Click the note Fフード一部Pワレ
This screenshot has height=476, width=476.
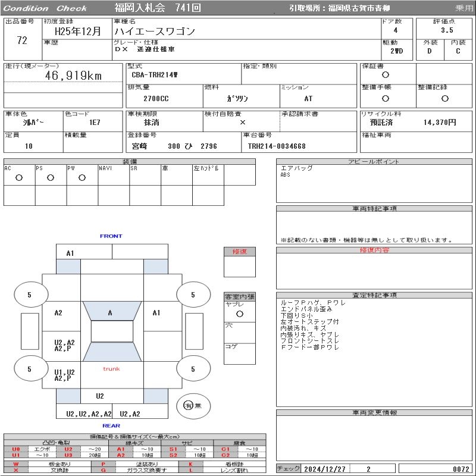[x=309, y=347]
